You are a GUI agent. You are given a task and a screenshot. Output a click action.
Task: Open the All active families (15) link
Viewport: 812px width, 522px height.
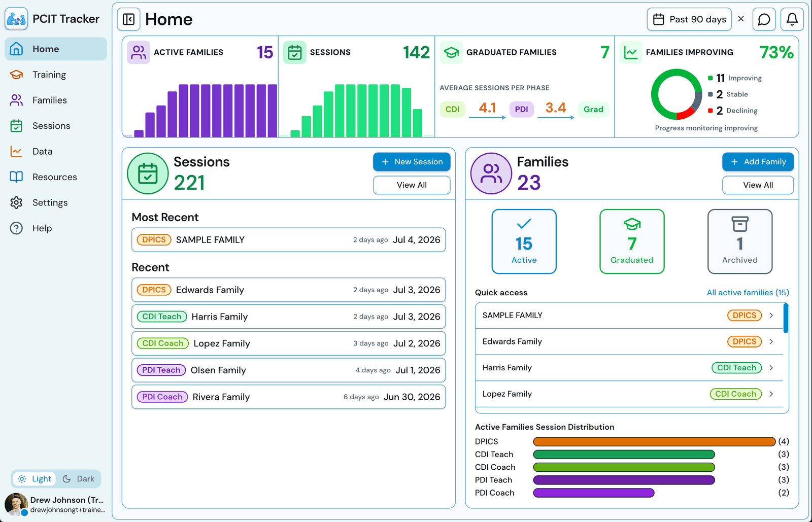pos(748,293)
